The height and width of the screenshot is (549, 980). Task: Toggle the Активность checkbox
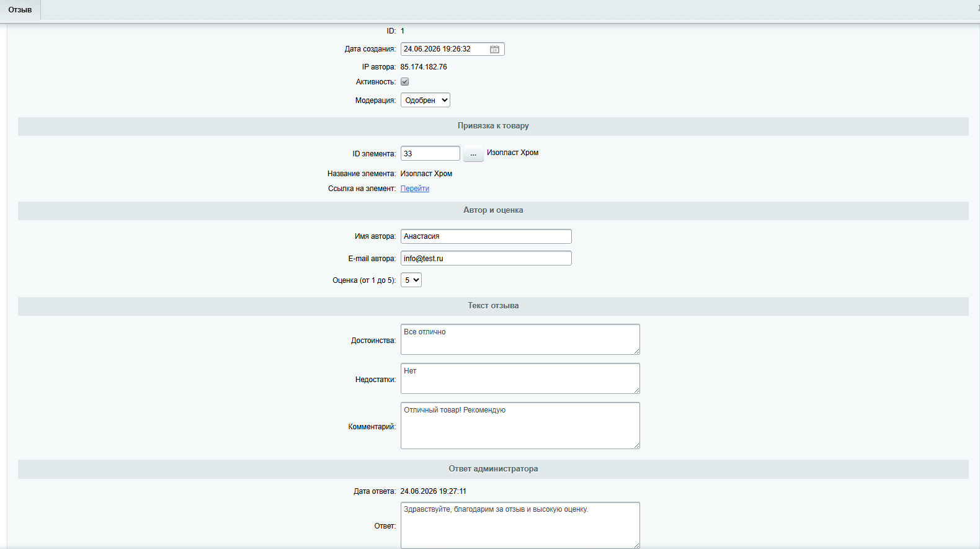click(404, 82)
